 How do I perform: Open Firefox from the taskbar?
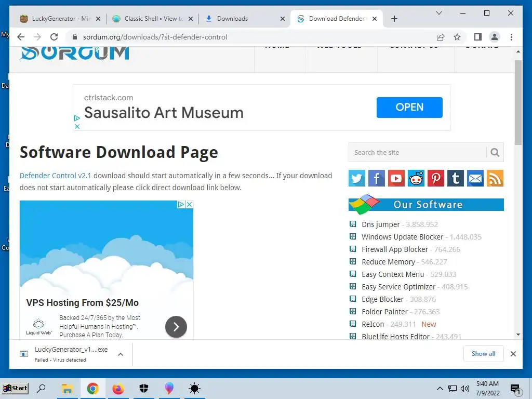[x=118, y=388]
